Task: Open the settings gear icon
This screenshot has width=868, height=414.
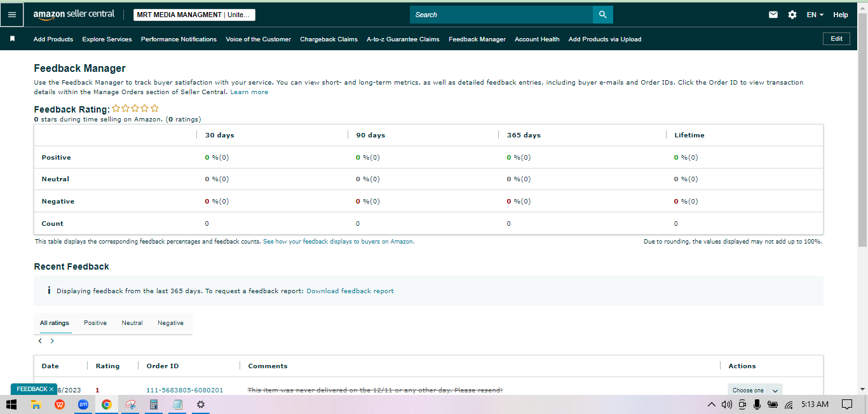Action: click(x=792, y=15)
